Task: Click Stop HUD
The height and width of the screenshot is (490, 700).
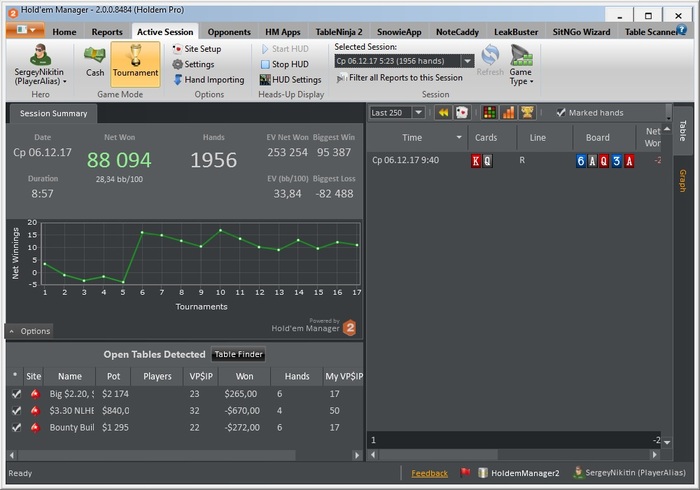Action: point(285,64)
